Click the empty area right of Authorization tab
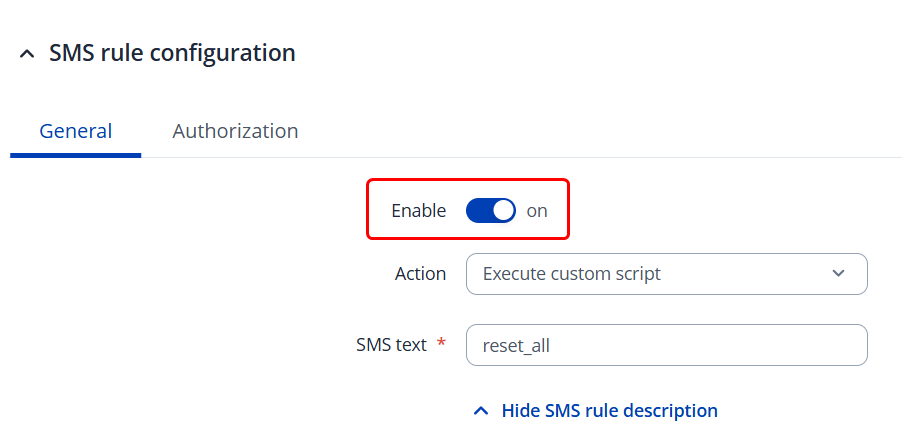The width and height of the screenshot is (902, 446). tap(600, 131)
